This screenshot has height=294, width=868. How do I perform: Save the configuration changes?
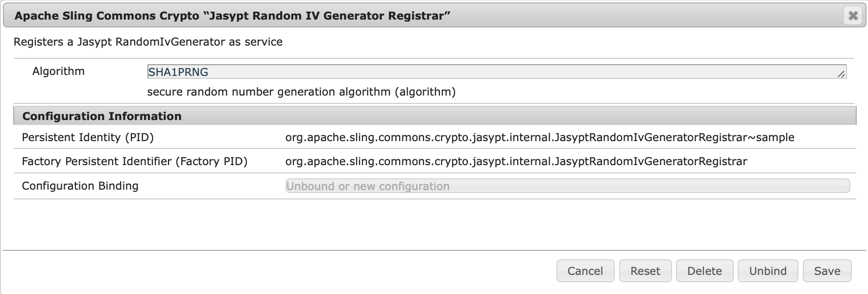tap(827, 271)
